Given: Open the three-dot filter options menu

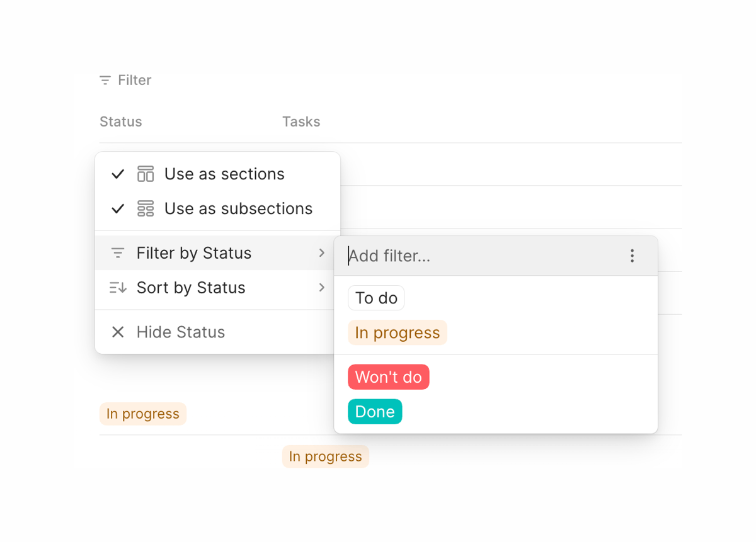Looking at the screenshot, I should point(632,256).
